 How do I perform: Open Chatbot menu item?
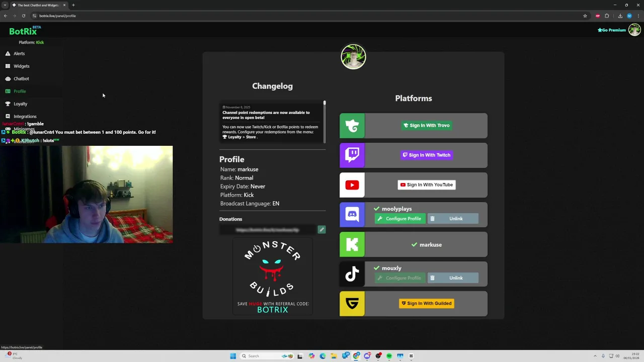pyautogui.click(x=21, y=78)
